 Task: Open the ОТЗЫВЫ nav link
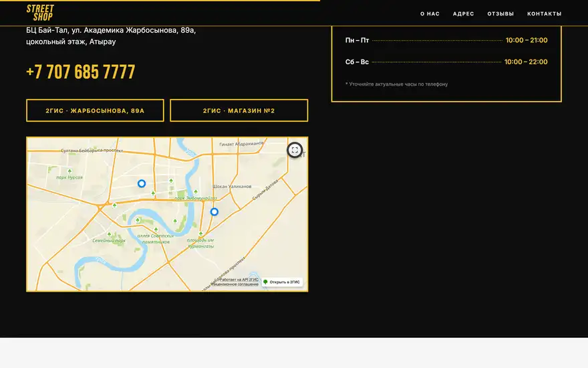(500, 14)
